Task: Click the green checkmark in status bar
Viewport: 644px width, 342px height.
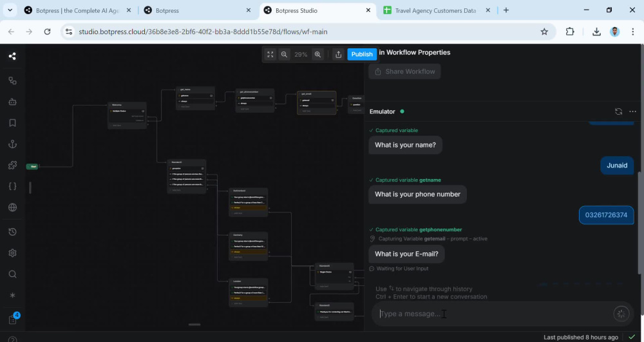Action: pos(632,337)
